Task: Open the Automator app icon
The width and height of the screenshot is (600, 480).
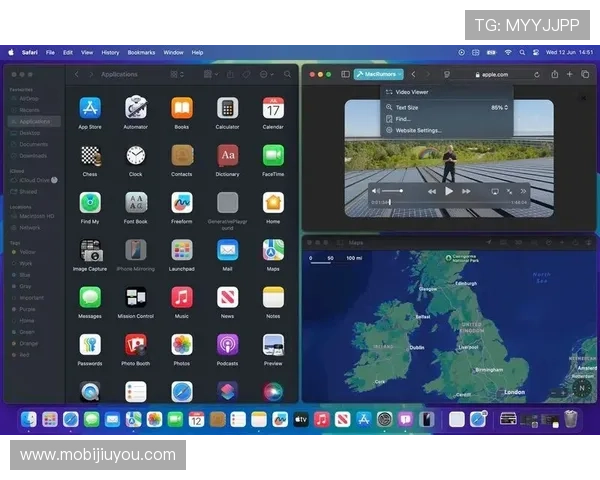Action: point(136,108)
